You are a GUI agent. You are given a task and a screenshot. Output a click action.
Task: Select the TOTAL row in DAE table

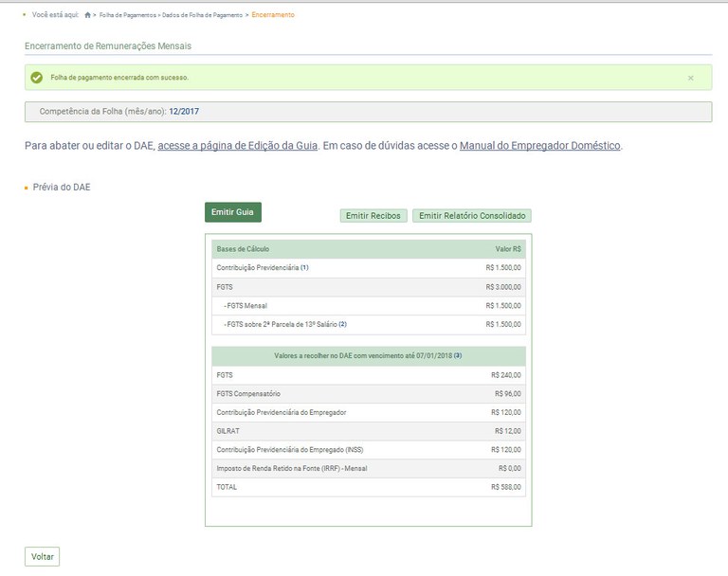coord(368,487)
